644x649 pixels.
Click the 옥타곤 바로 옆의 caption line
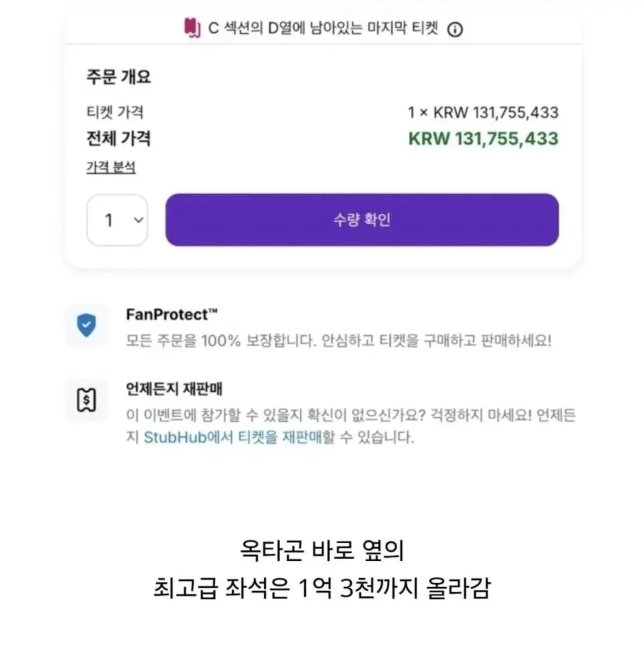[x=322, y=550]
